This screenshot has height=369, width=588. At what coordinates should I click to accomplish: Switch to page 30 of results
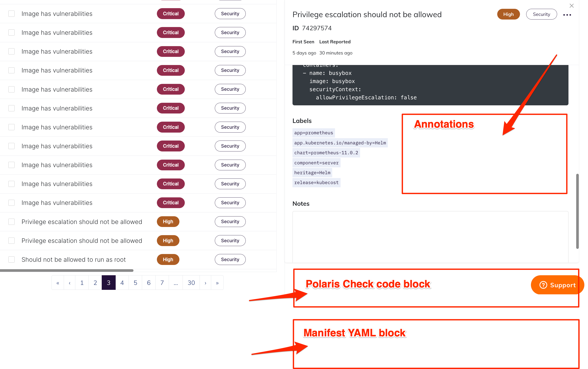pyautogui.click(x=191, y=282)
